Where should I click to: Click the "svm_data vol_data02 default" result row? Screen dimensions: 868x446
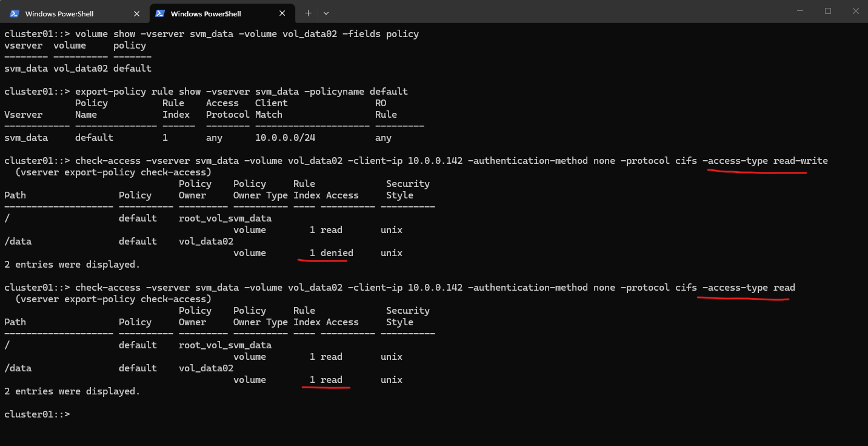[x=78, y=69]
